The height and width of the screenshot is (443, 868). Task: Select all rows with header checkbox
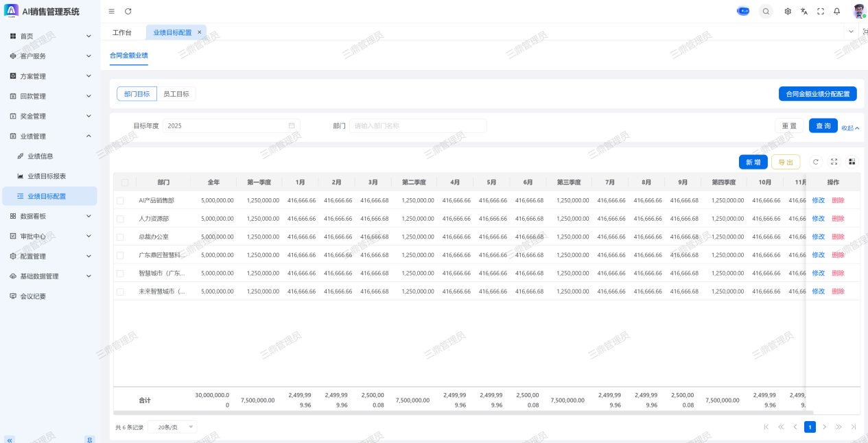point(125,182)
